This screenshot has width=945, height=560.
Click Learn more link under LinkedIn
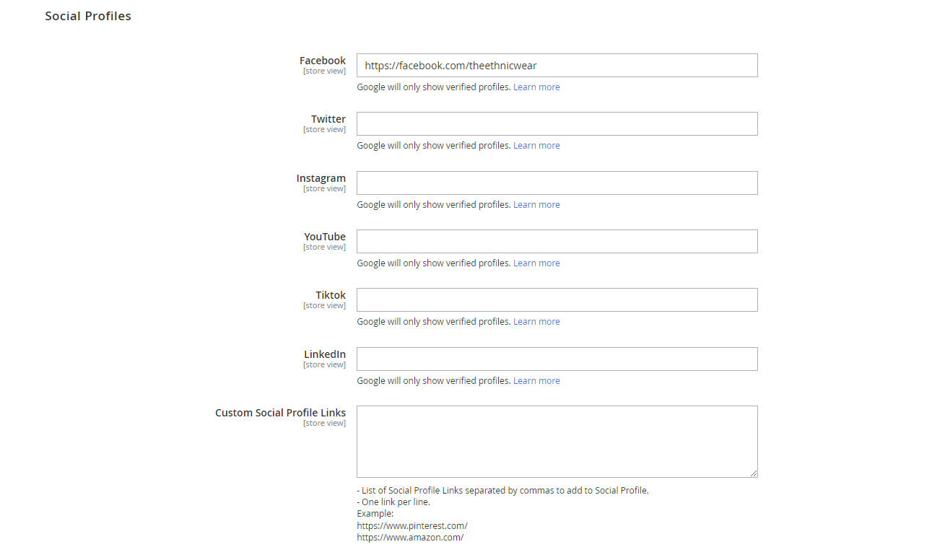(x=536, y=381)
